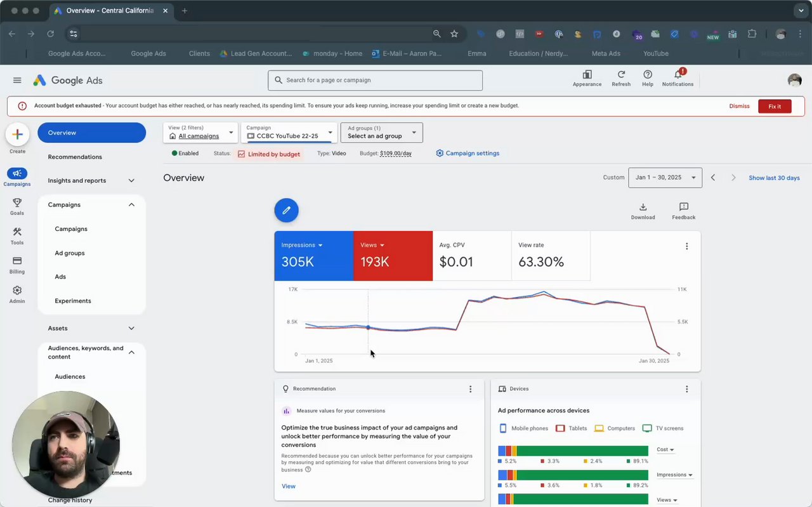The image size is (812, 507).
Task: Download the overview report
Action: click(x=643, y=211)
